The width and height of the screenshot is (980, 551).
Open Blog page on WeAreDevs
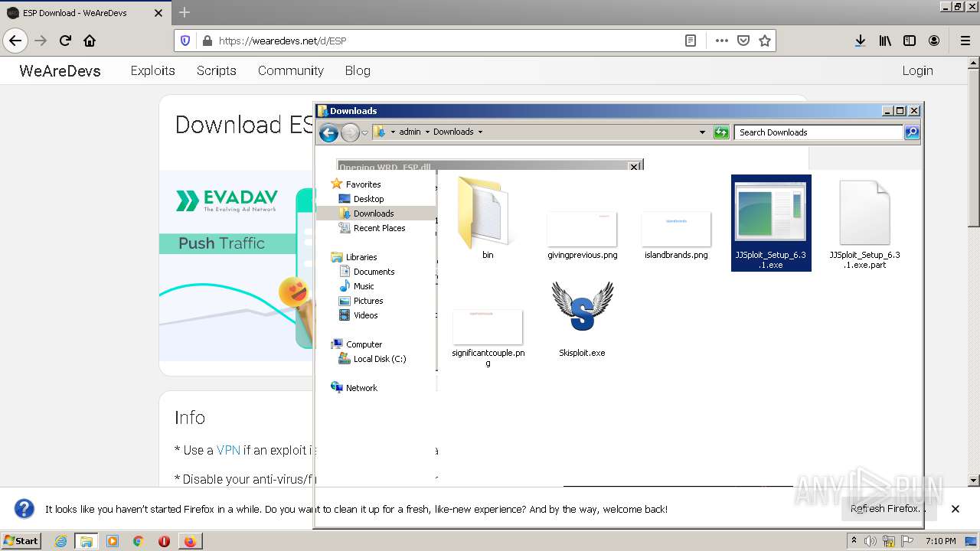[358, 70]
